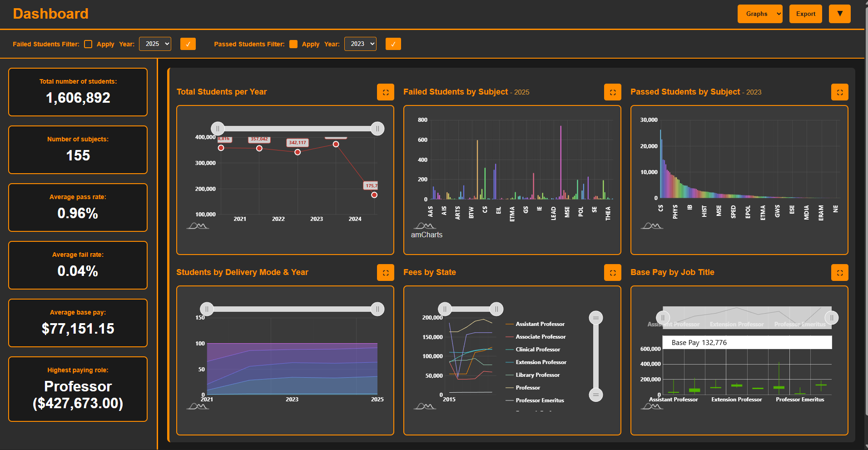Screen dimensions: 868x450
Task: Click the Highest paying role card
Action: 78,389
